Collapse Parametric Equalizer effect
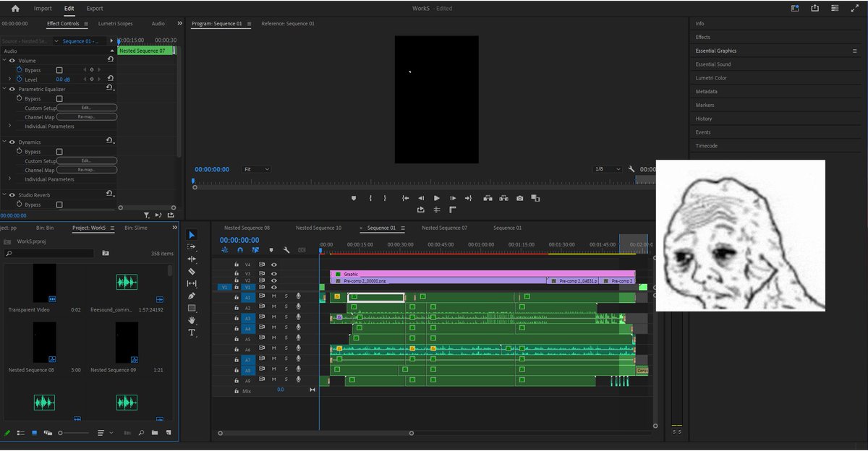868x451 pixels. click(x=4, y=89)
